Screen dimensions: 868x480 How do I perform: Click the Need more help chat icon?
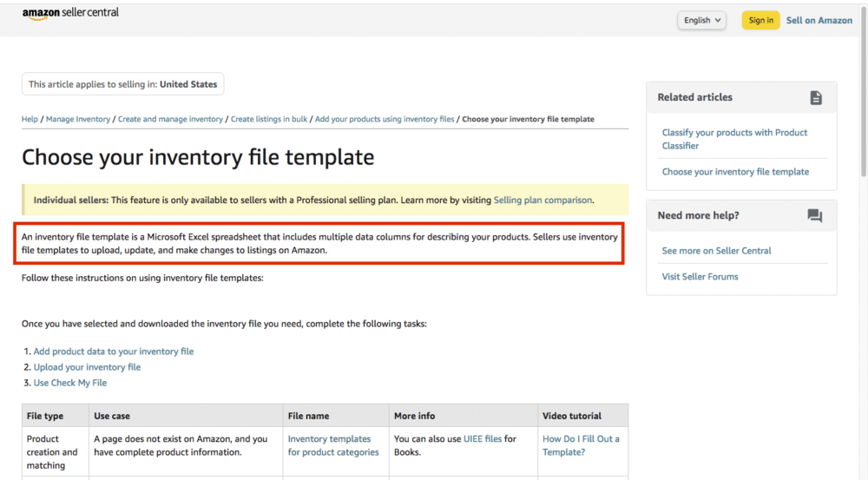[814, 216]
